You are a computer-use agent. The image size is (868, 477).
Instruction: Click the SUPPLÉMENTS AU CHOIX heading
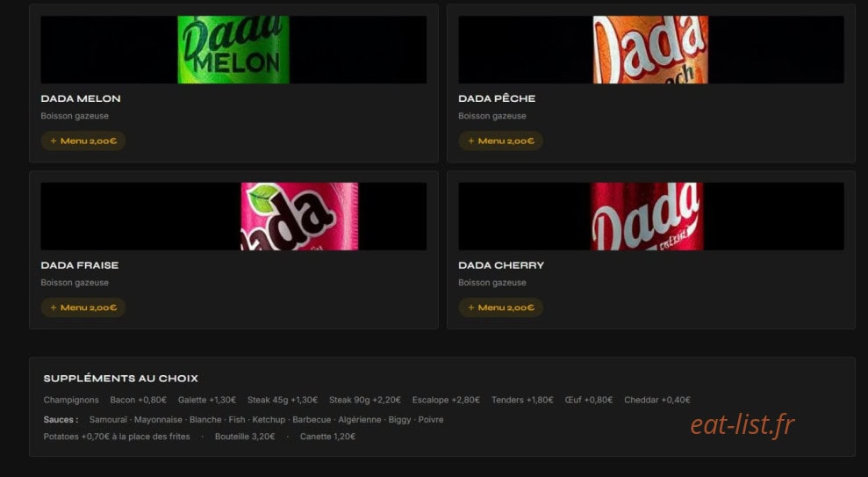(121, 379)
